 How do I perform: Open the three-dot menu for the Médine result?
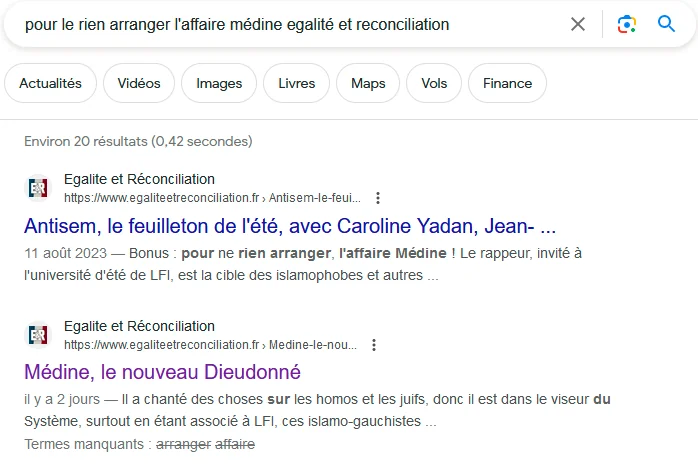[374, 345]
